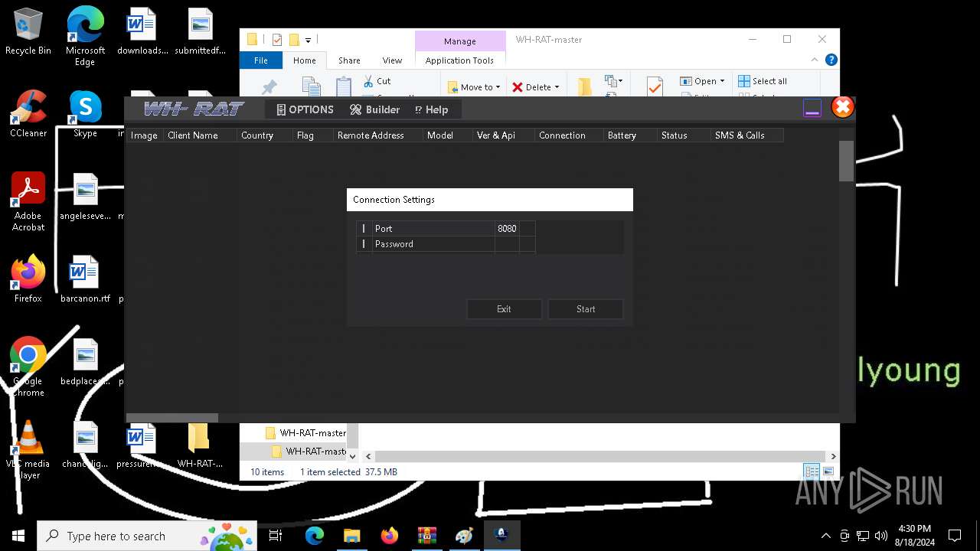Open the File tab in File Explorer
This screenshot has width=980, height=551.
coord(261,60)
